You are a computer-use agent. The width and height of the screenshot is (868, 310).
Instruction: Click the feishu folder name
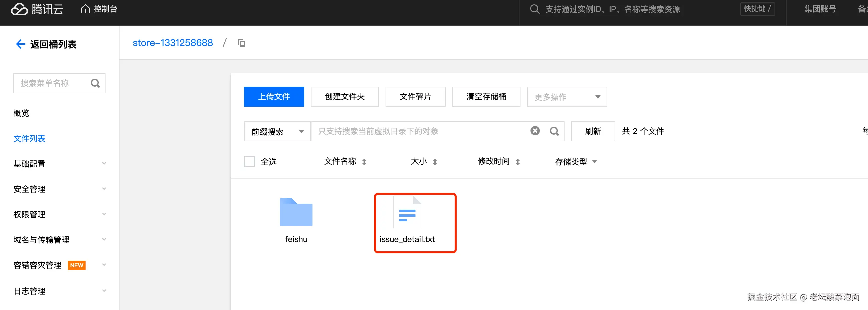point(296,239)
